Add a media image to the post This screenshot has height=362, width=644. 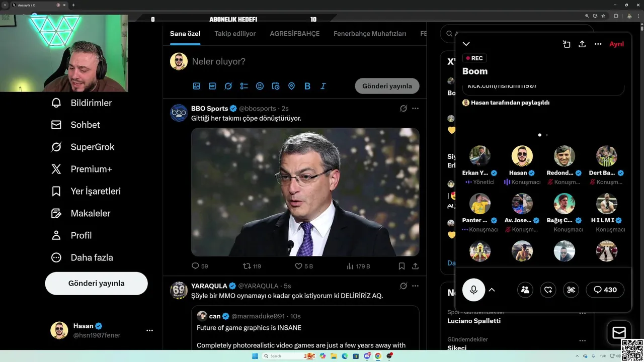click(x=197, y=86)
